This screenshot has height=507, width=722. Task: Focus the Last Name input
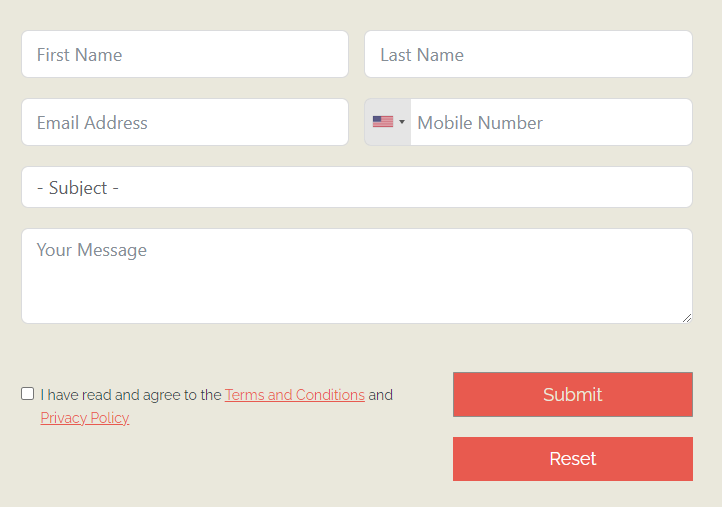528,54
